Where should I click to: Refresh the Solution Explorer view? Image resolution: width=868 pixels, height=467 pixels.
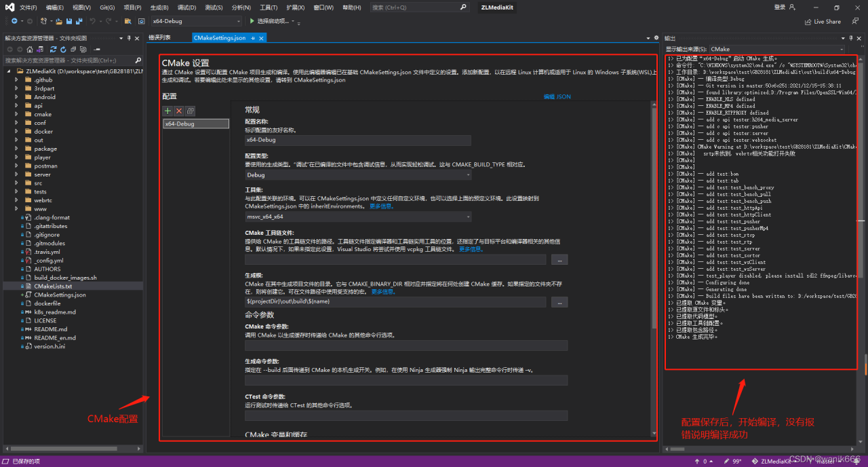pos(63,50)
